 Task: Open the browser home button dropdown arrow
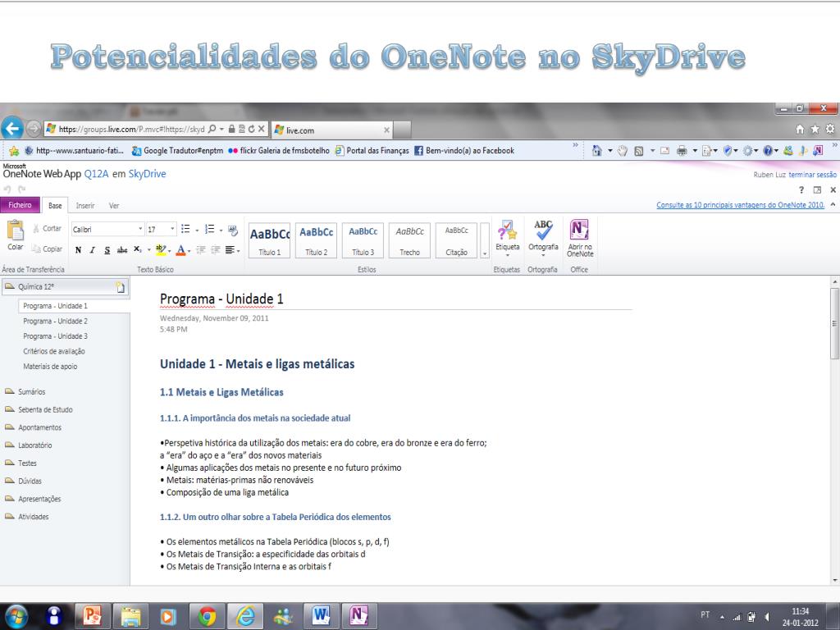609,151
